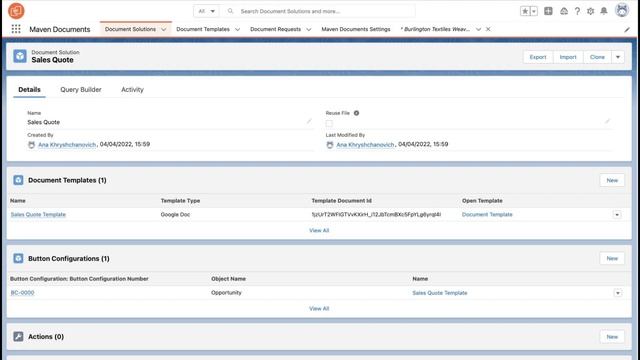Open Last Modified By Ana Khryshchanovich link

[365, 144]
